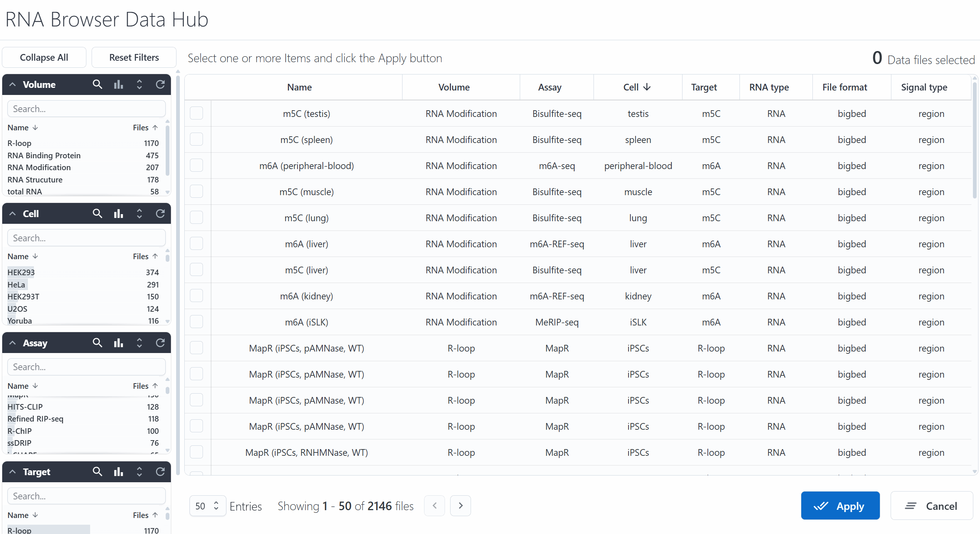
Task: Click the Reset Filters button
Action: 134,57
